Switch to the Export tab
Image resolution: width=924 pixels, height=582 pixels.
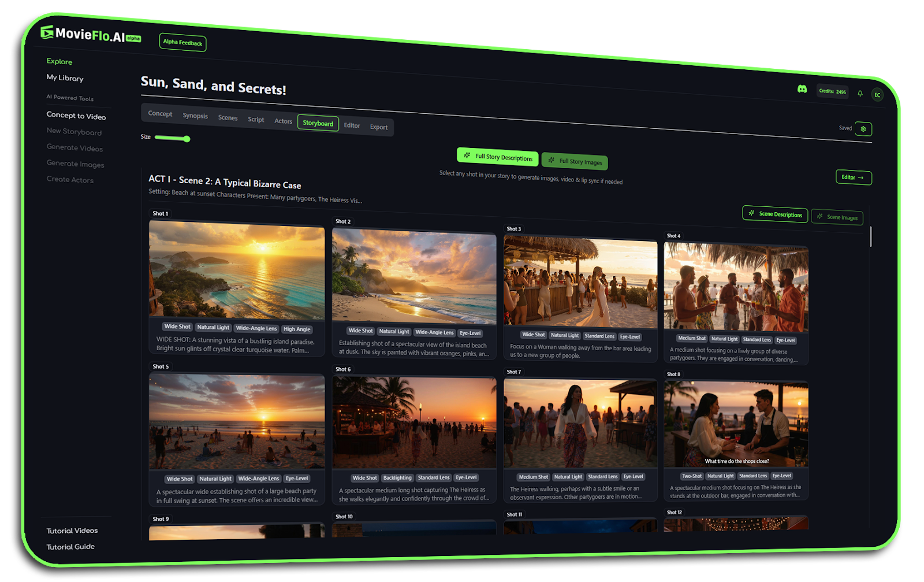pyautogui.click(x=379, y=127)
